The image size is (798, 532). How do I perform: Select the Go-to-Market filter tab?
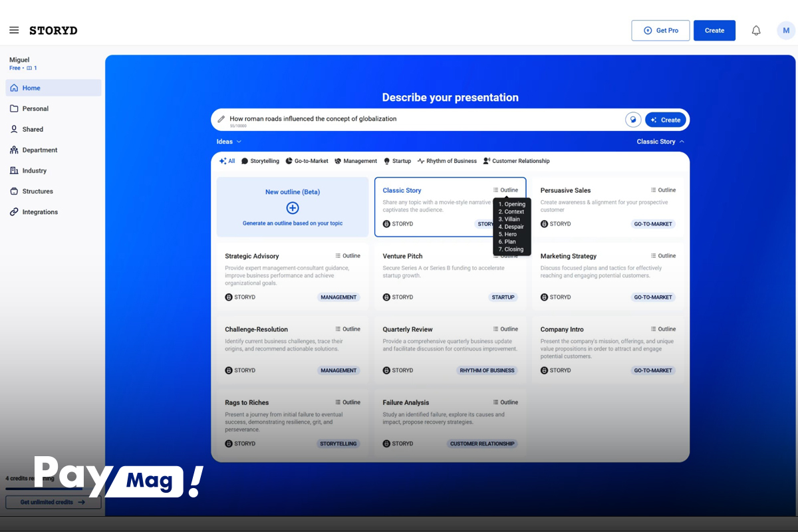click(x=307, y=161)
